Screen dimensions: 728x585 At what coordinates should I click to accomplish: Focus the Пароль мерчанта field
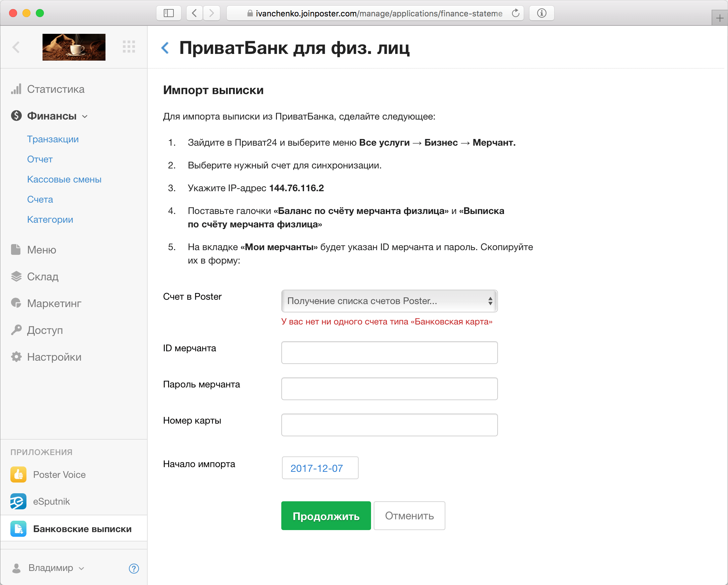pyautogui.click(x=389, y=388)
